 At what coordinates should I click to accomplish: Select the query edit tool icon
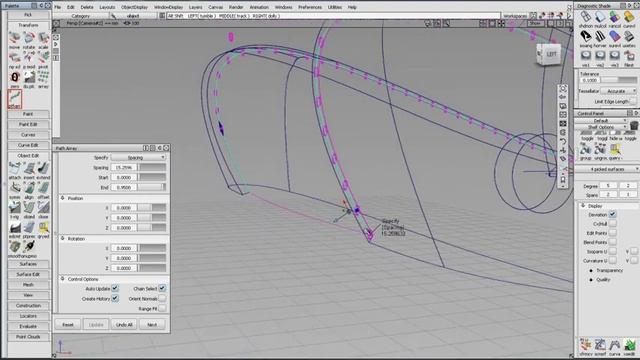pos(43,227)
